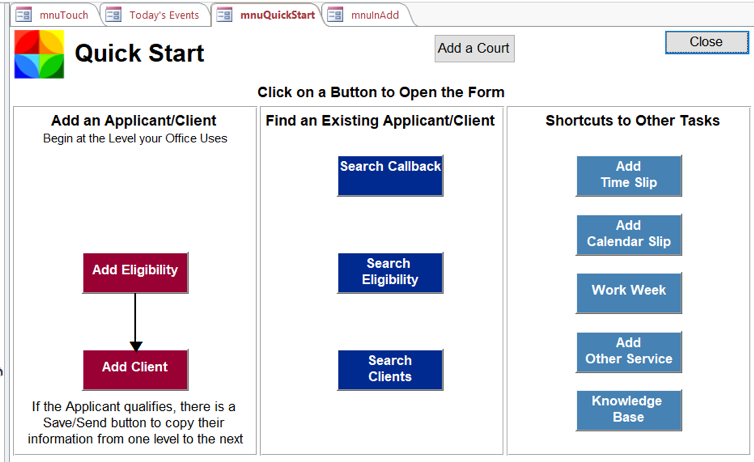Open the Knowledge Base

coord(629,409)
